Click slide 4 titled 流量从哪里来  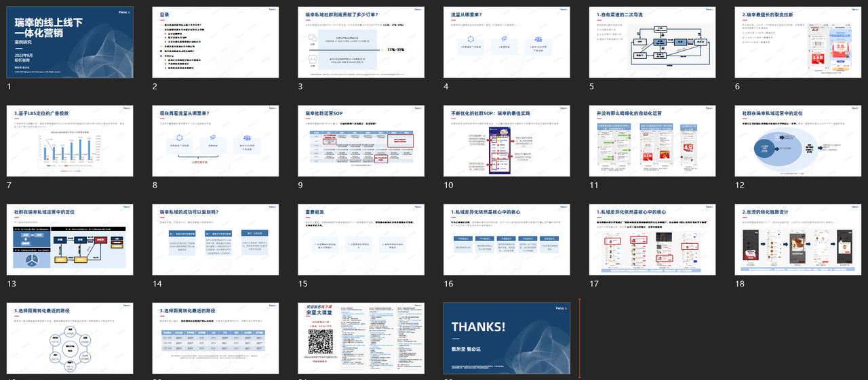coord(506,42)
